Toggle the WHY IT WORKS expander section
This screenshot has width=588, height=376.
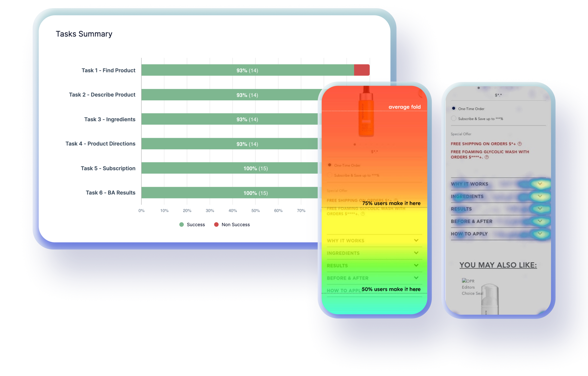click(540, 184)
